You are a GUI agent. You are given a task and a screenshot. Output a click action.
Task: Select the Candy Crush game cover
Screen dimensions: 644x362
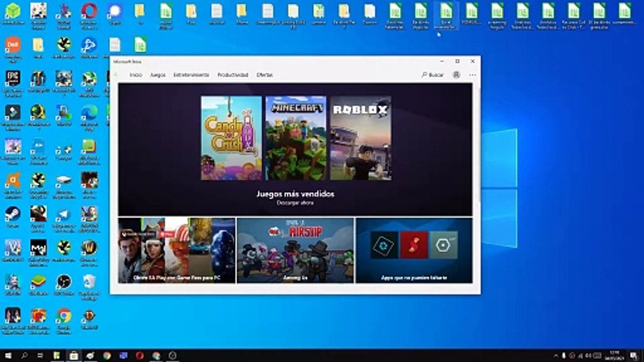click(x=231, y=138)
